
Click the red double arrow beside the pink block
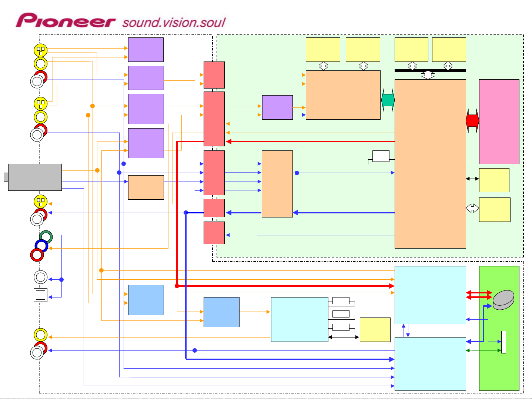tap(472, 121)
